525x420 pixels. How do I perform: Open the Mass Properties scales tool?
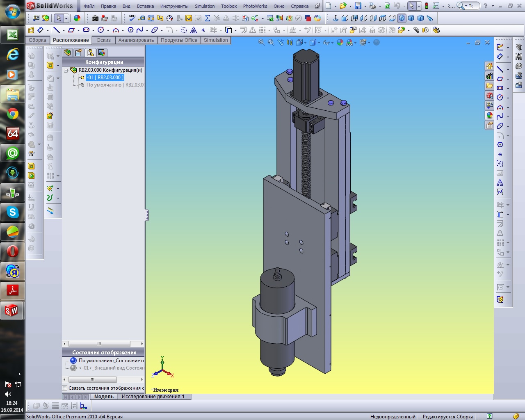pyautogui.click(x=151, y=18)
